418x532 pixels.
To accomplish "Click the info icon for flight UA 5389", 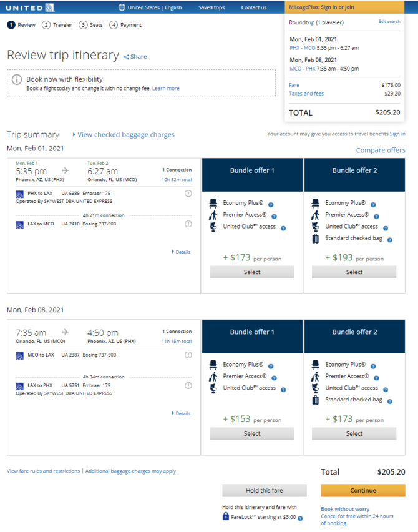I will [x=188, y=194].
